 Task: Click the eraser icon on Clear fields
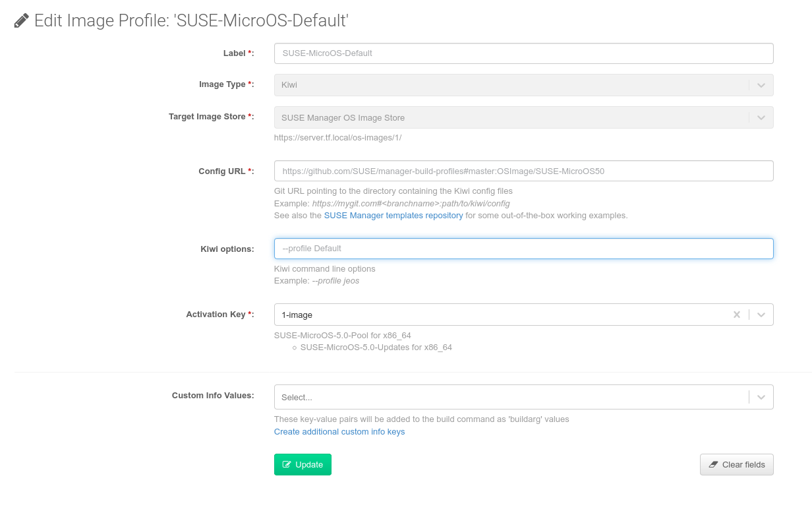click(x=713, y=464)
